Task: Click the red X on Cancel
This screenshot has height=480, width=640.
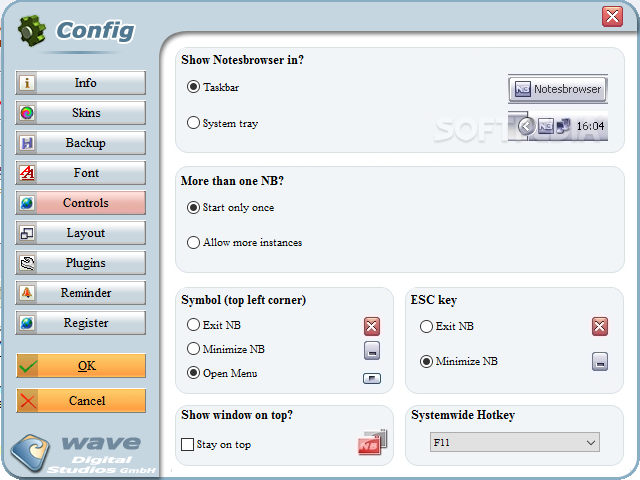Action: pyautogui.click(x=28, y=401)
